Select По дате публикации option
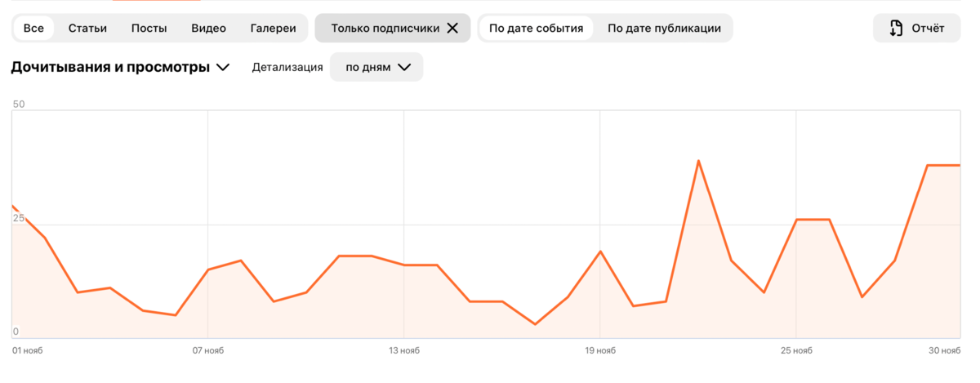The height and width of the screenshot is (383, 980). [x=664, y=28]
